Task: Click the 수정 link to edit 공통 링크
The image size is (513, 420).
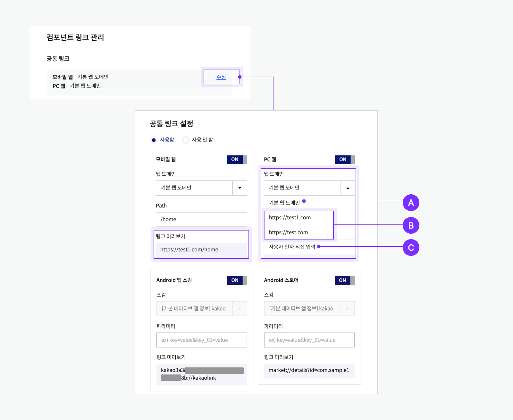Action: click(221, 77)
